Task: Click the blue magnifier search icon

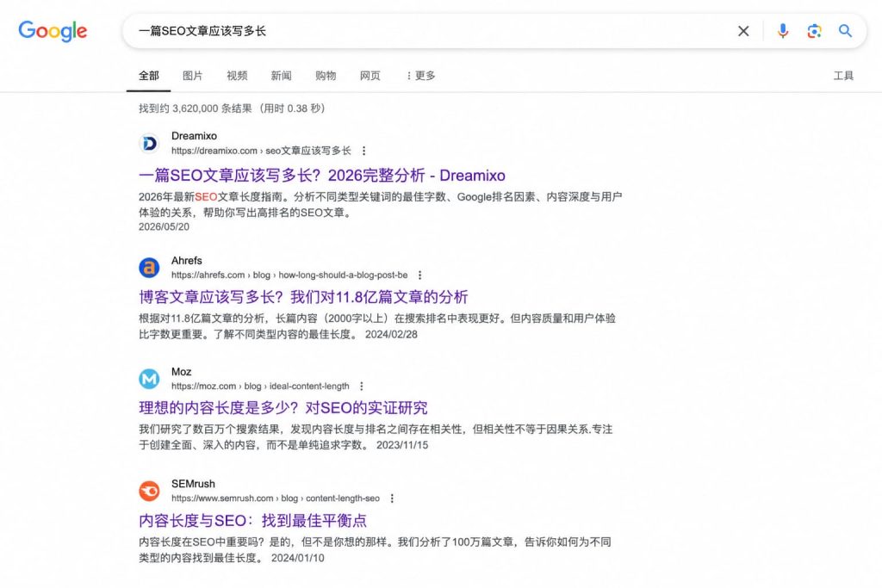Action: pyautogui.click(x=845, y=31)
